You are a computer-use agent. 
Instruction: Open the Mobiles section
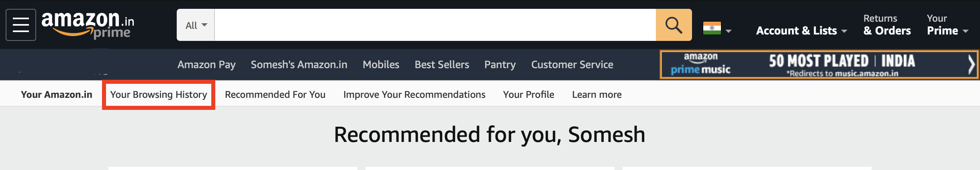[381, 65]
